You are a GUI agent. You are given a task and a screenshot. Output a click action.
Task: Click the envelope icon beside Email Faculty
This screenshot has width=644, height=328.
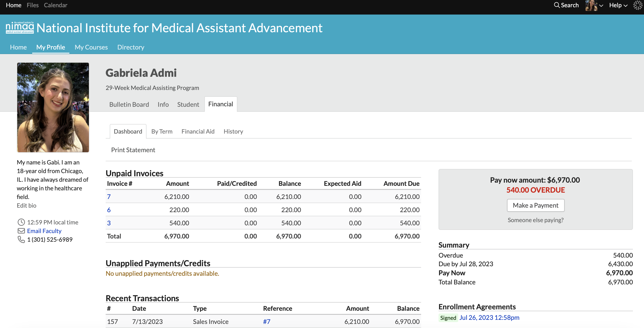(21, 231)
